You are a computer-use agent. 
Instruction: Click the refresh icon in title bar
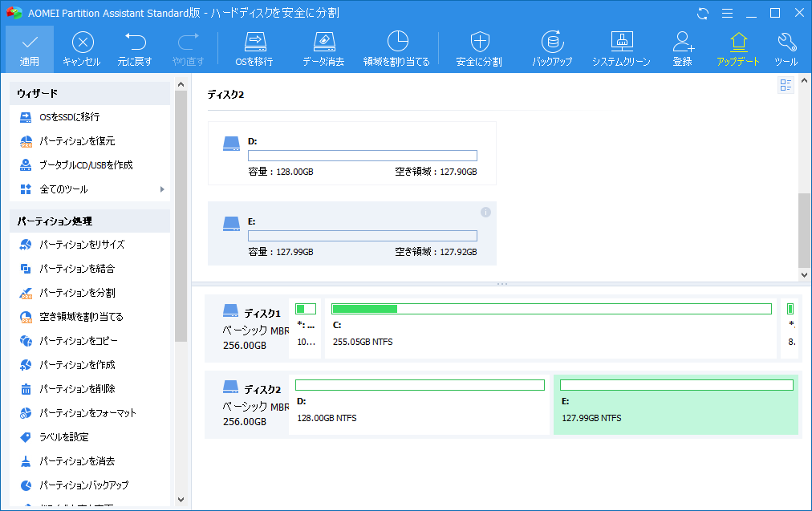pos(703,14)
